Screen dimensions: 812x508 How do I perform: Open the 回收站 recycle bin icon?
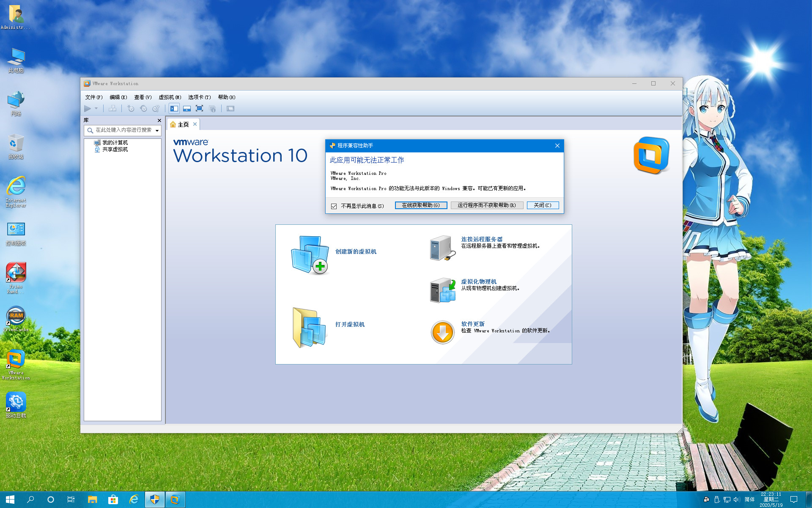click(16, 146)
